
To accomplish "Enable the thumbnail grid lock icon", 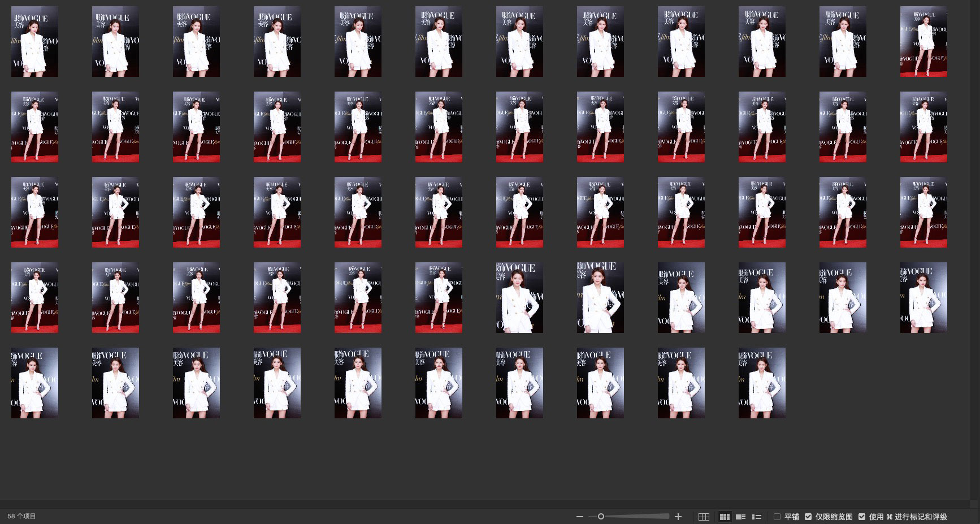I will pyautogui.click(x=704, y=517).
